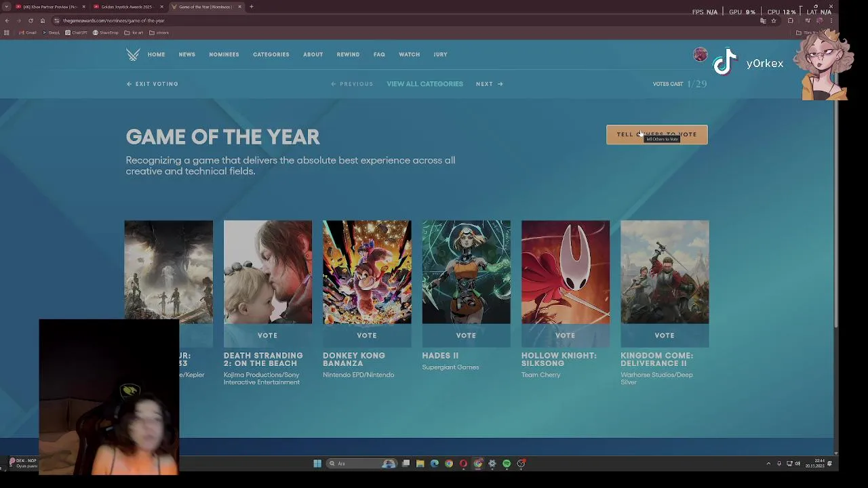Show hidden tray icons chevron

768,464
